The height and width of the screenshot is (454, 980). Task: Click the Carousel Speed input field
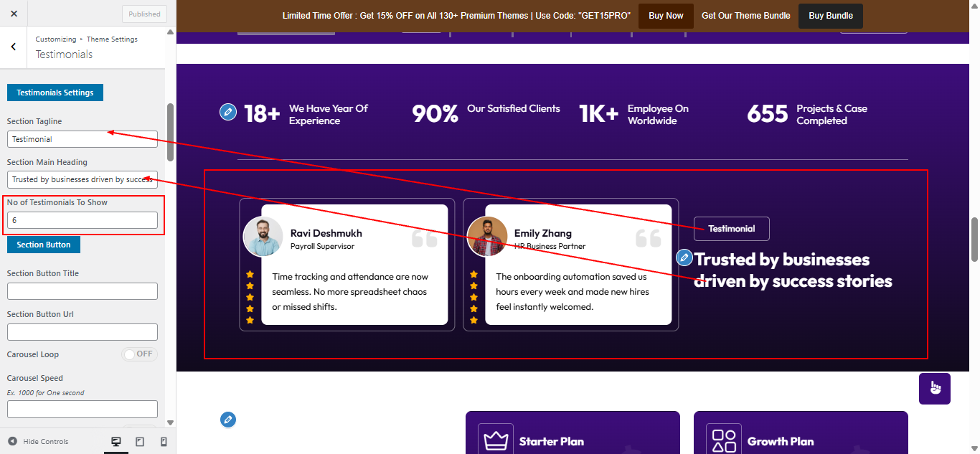tap(83, 409)
